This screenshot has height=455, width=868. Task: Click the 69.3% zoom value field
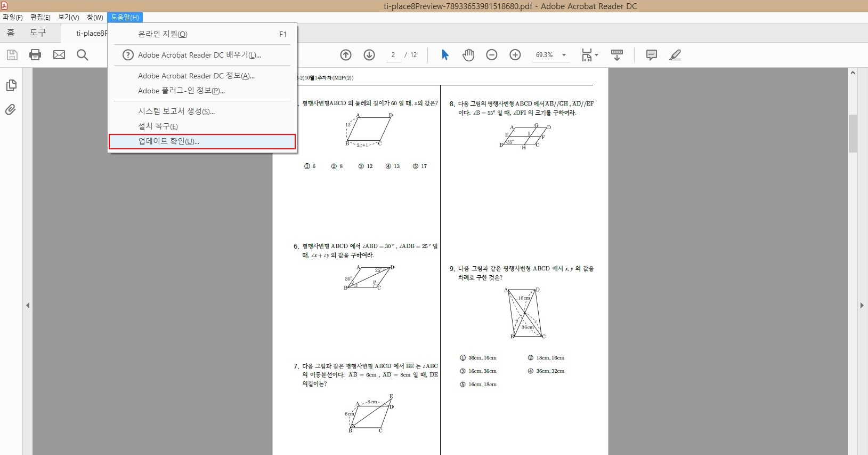point(545,55)
